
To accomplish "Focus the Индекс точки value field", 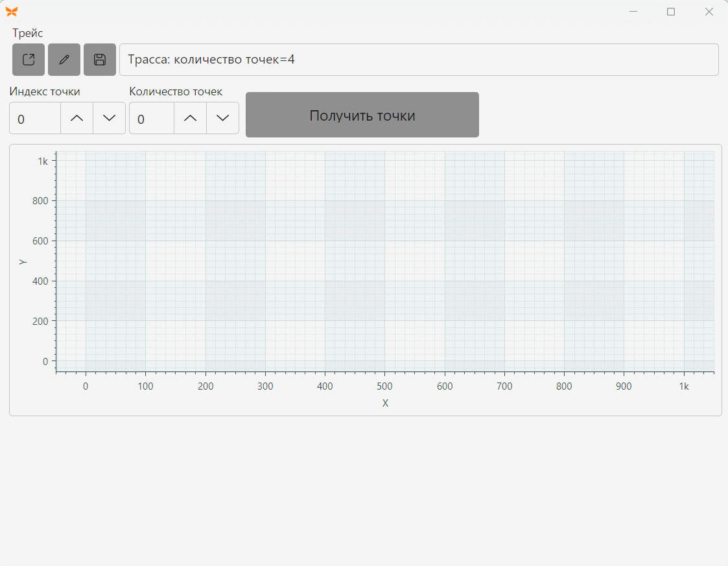I will pyautogui.click(x=35, y=119).
